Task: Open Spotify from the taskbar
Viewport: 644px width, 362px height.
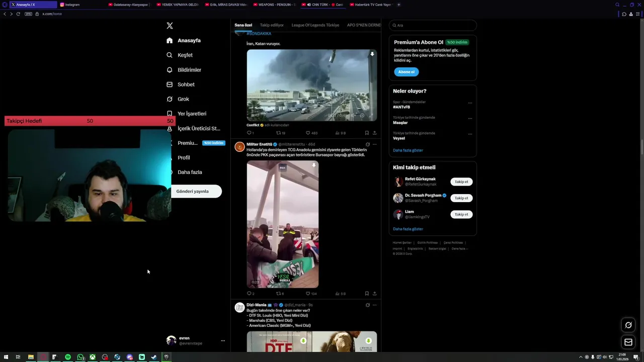Action: tap(68, 357)
